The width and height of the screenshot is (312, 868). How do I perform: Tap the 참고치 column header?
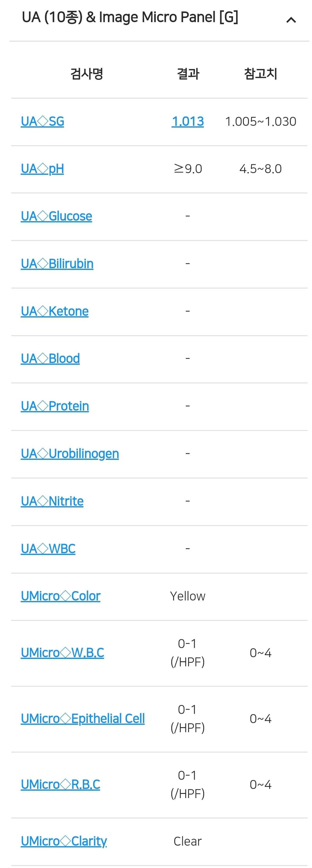coord(261,73)
